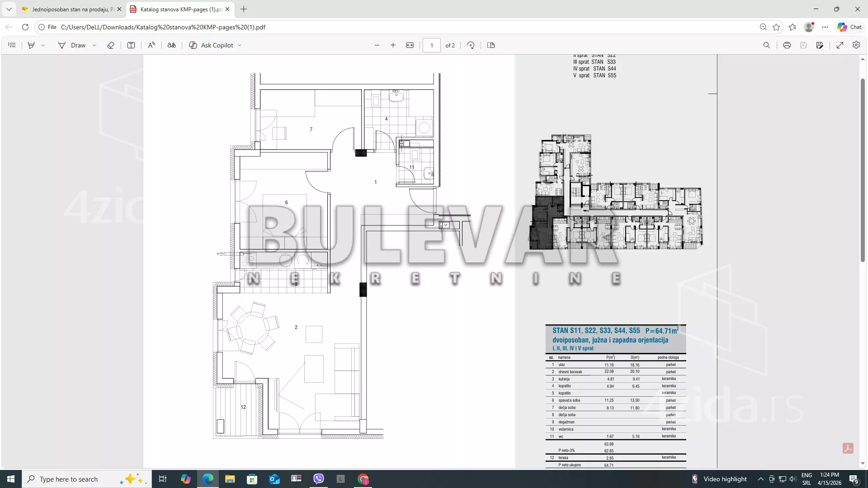Screen dimensions: 868x488
Task: Click the Add text tool
Action: [131, 45]
